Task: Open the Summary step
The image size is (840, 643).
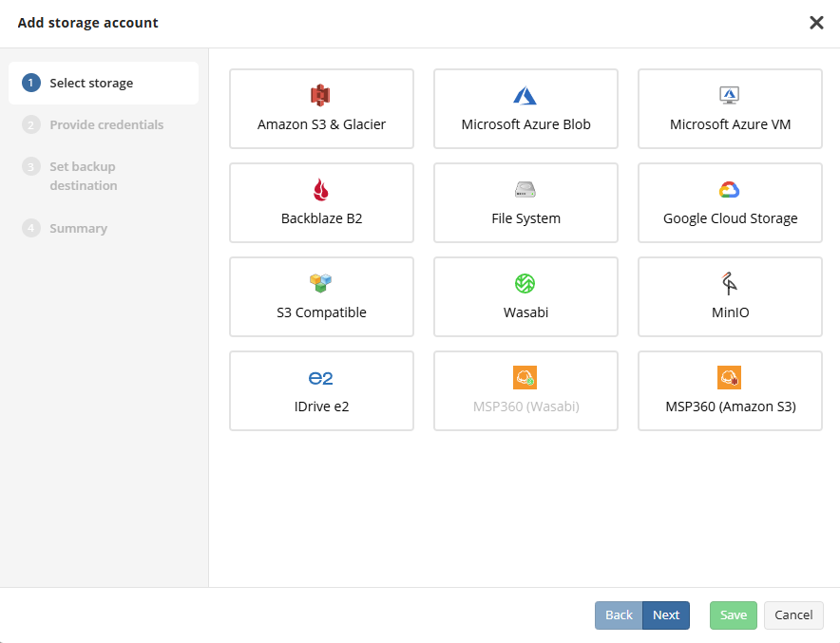Action: tap(78, 228)
